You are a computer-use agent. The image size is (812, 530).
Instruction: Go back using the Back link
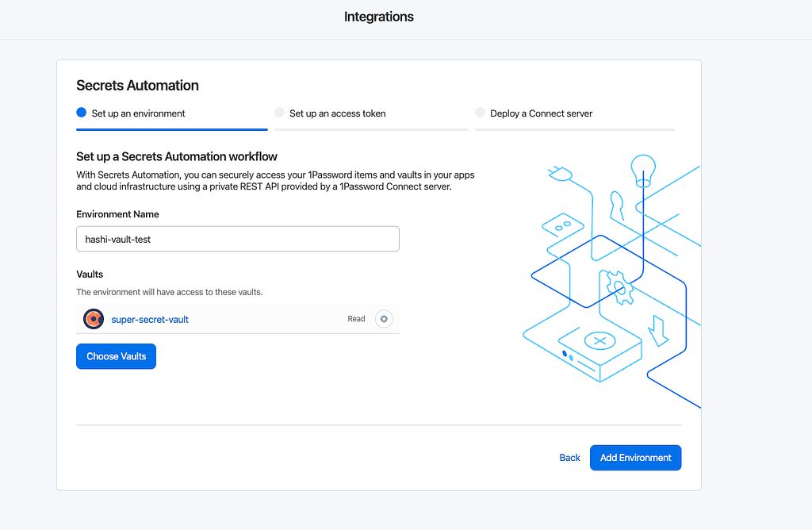click(x=569, y=458)
